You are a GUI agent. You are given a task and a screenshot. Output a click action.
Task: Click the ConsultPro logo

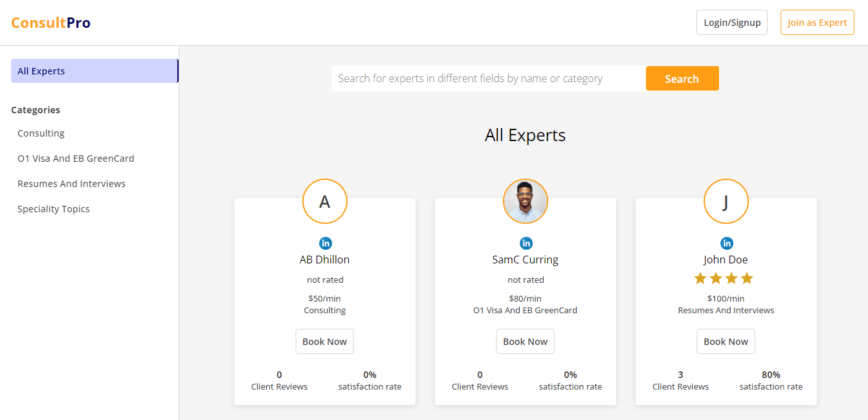point(50,23)
